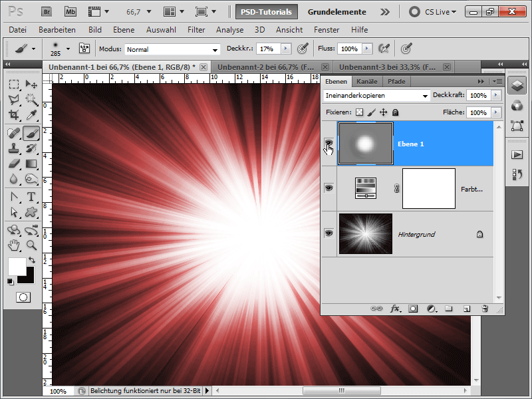
Task: Open the Filter menu
Action: [x=196, y=30]
